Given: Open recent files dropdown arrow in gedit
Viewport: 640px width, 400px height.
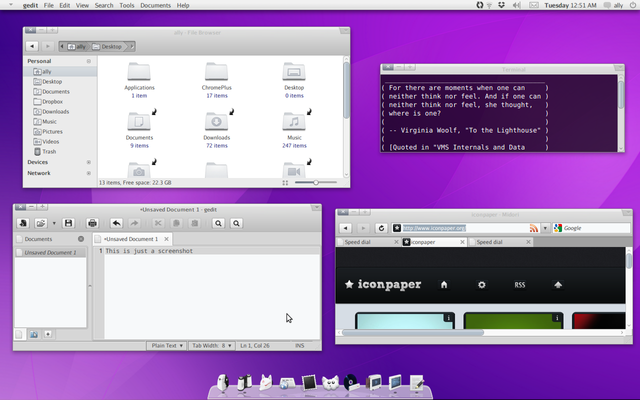Looking at the screenshot, I should pos(54,223).
